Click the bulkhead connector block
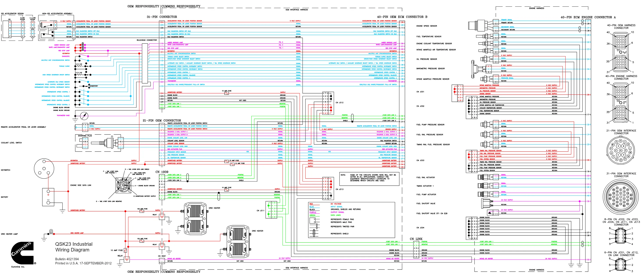Viewport: 644px width, 278px height. click(145, 63)
